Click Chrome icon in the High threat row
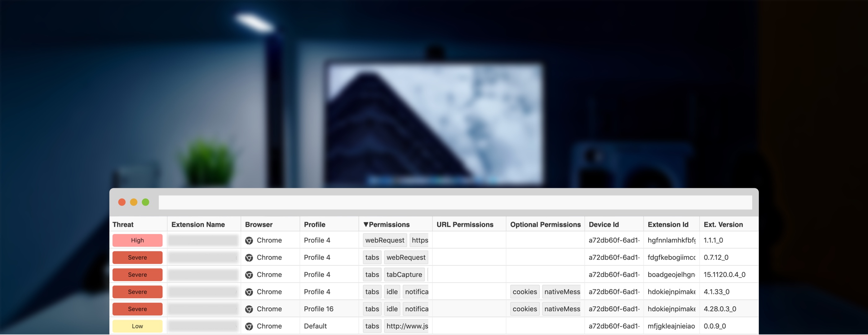The image size is (868, 335). (x=249, y=240)
